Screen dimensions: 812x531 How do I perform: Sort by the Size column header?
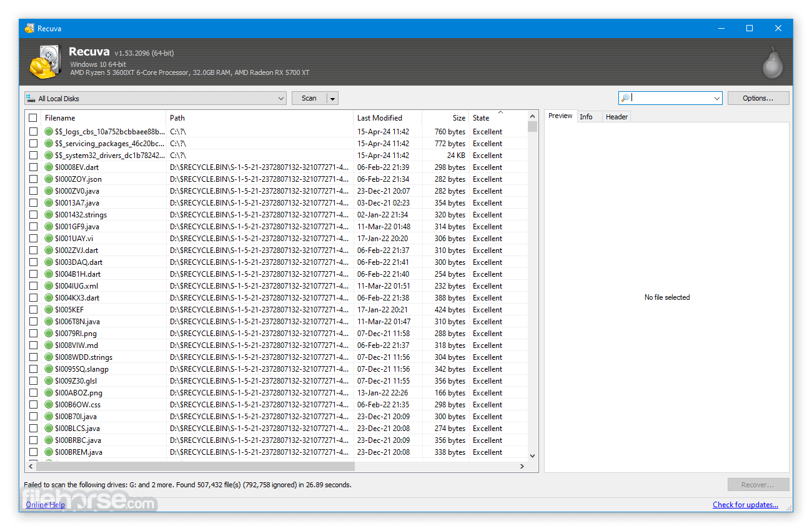pos(446,118)
